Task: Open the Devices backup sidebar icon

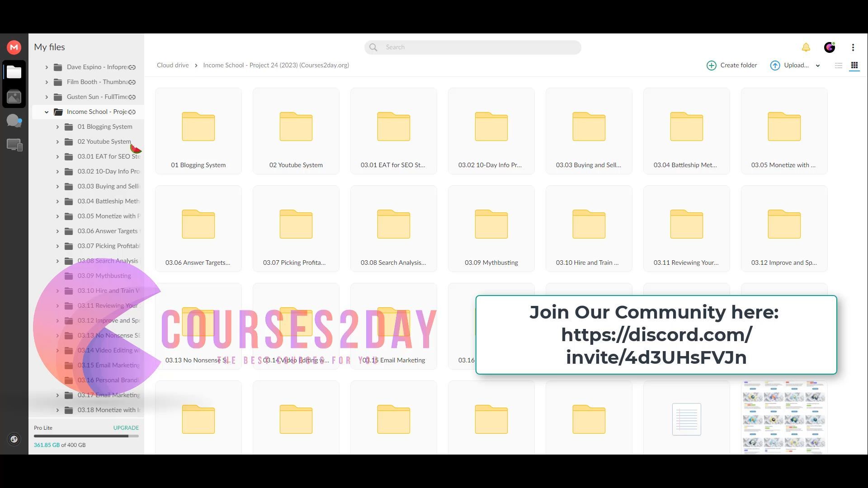Action: tap(14, 145)
